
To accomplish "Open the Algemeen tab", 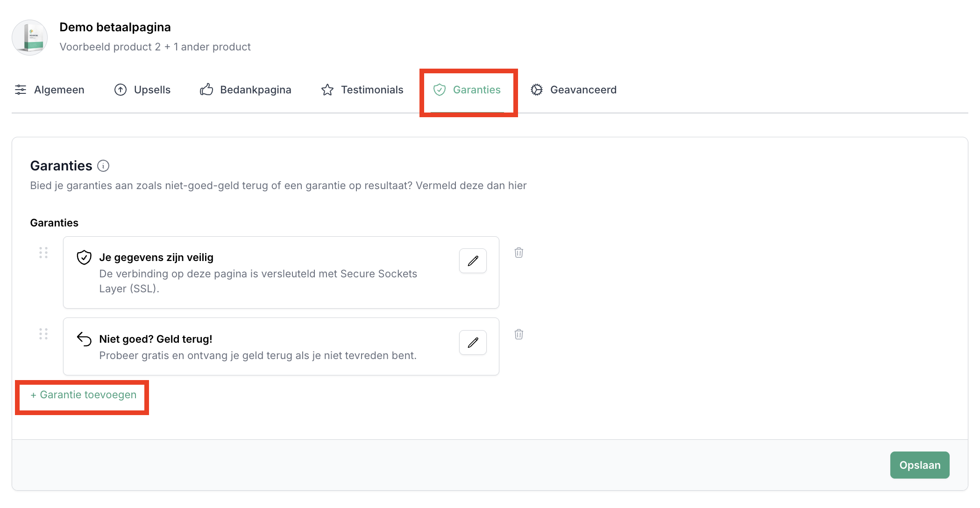I will click(50, 90).
